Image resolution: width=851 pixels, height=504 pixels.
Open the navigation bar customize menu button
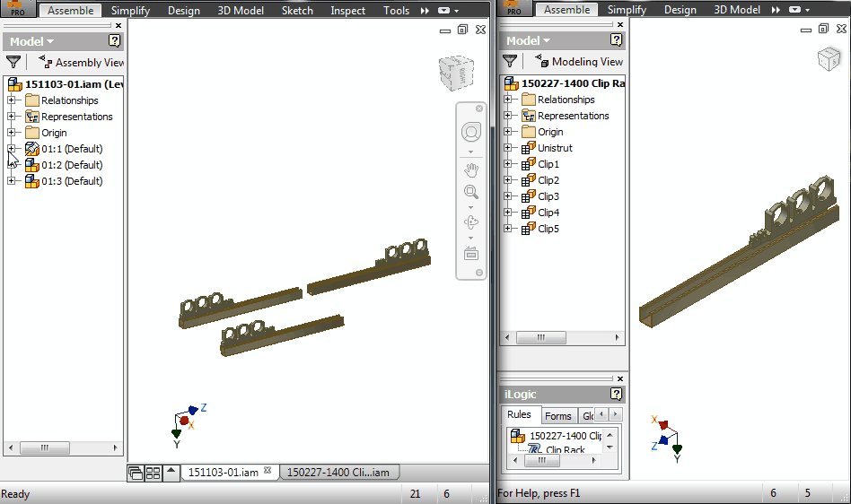click(x=479, y=273)
